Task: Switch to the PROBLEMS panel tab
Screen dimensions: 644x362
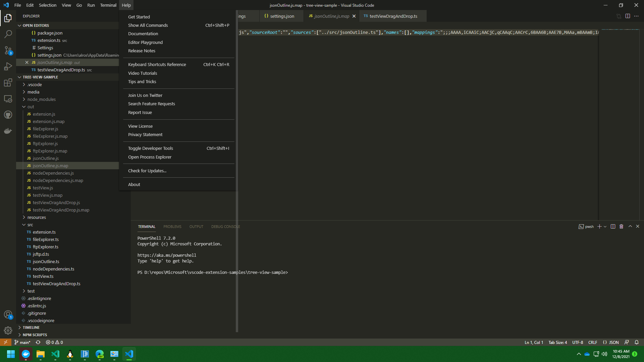Action: [x=172, y=227]
